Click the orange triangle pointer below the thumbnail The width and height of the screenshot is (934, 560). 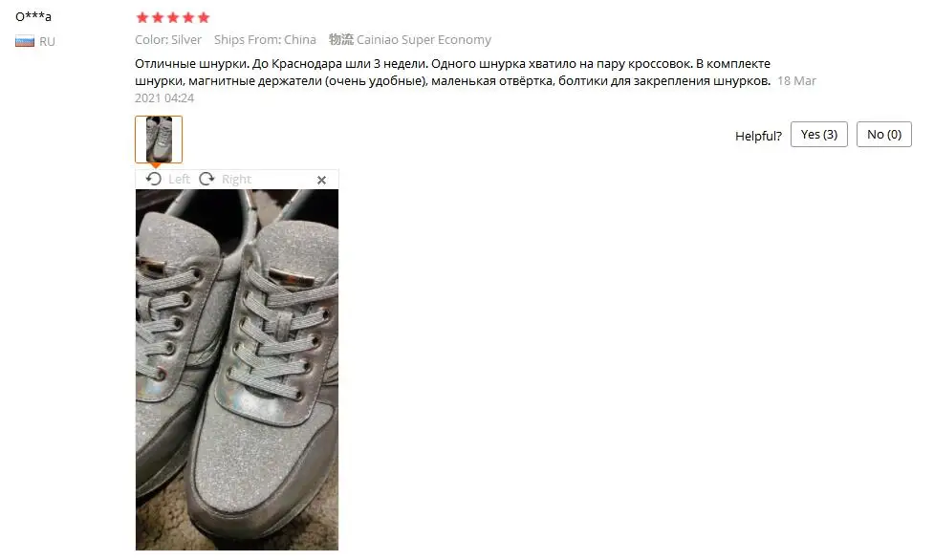pos(156,165)
